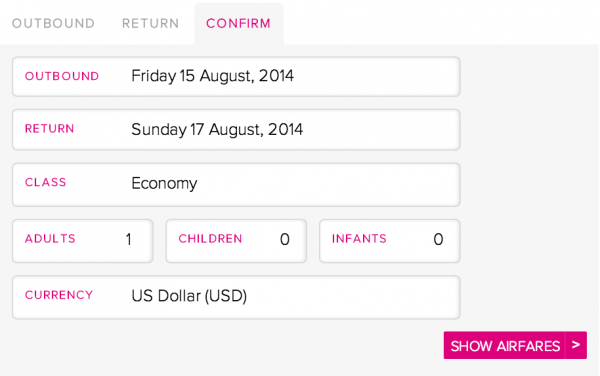The width and height of the screenshot is (600, 376).
Task: Click the US Dollar (USD) value
Action: [x=189, y=296]
